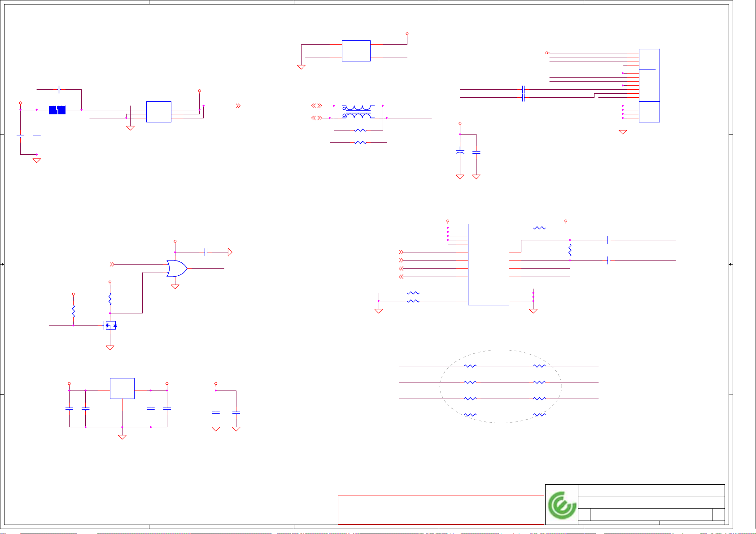Click the red-outlined empty note box
The height and width of the screenshot is (534, 756).
coord(441,509)
